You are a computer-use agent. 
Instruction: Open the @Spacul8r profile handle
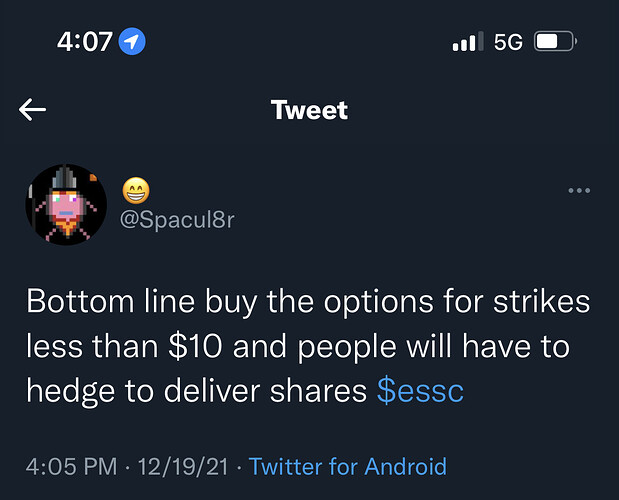coord(177,219)
